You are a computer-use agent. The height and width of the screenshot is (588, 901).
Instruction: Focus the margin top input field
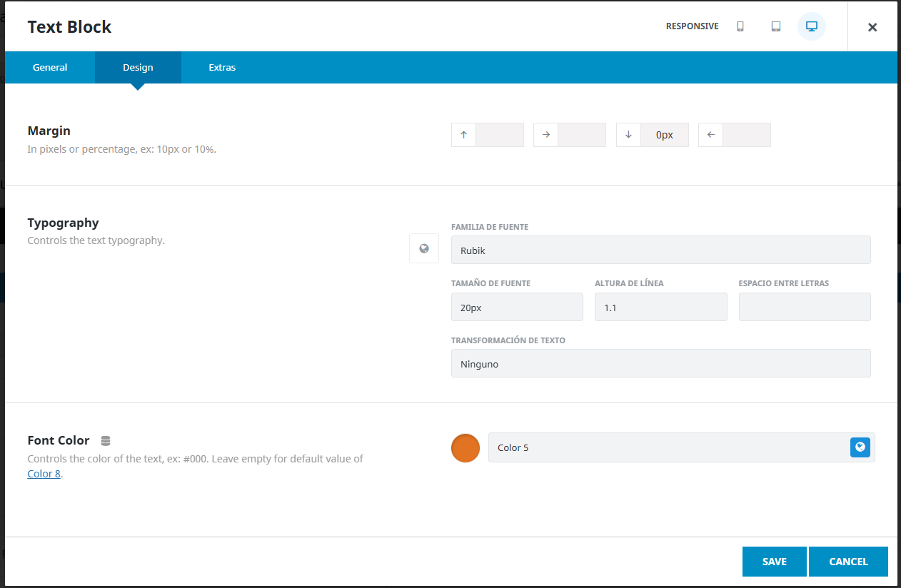pyautogui.click(x=500, y=135)
